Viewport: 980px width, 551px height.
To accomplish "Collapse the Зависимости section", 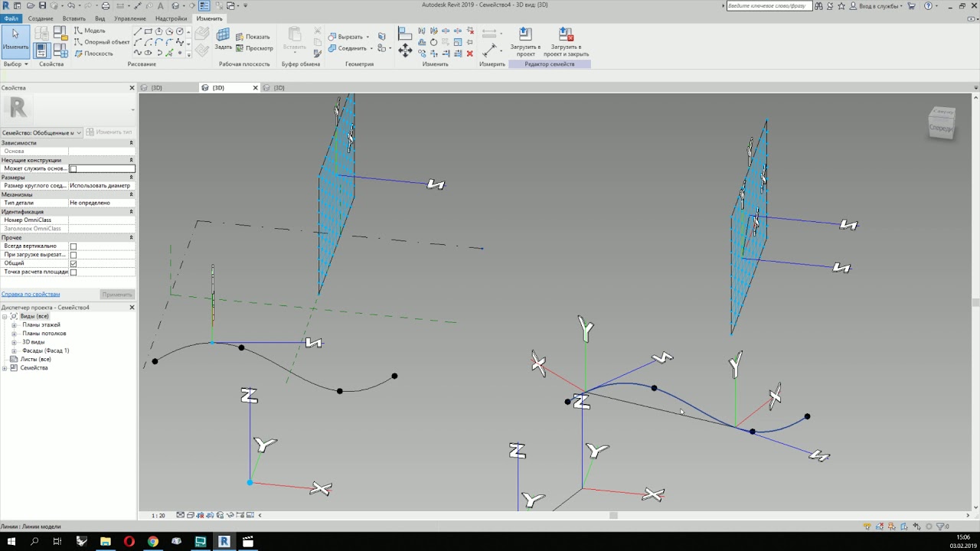I will (x=131, y=143).
